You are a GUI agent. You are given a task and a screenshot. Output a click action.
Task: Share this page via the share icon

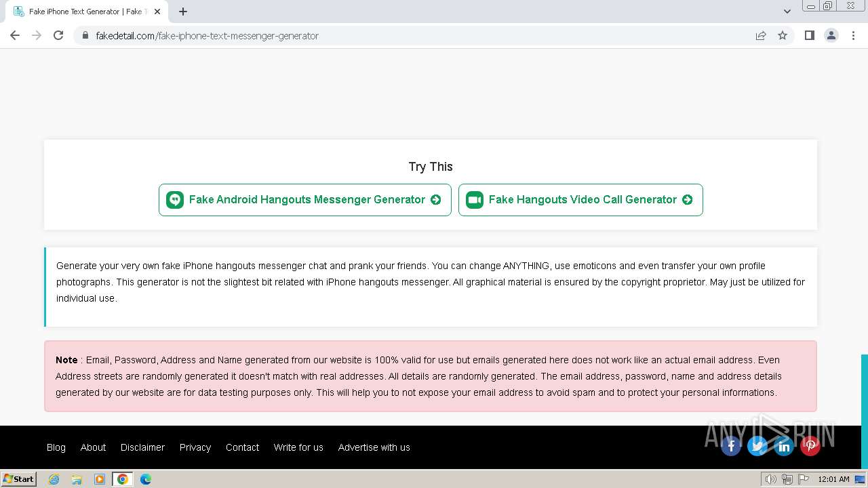[x=761, y=35]
